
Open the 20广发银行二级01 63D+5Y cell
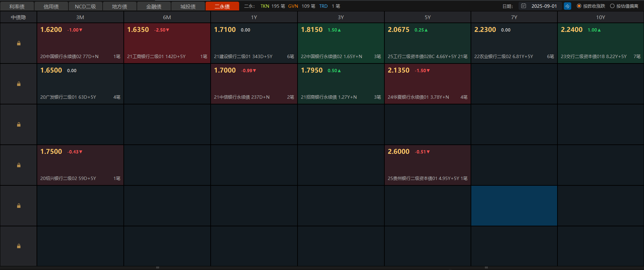click(80, 84)
